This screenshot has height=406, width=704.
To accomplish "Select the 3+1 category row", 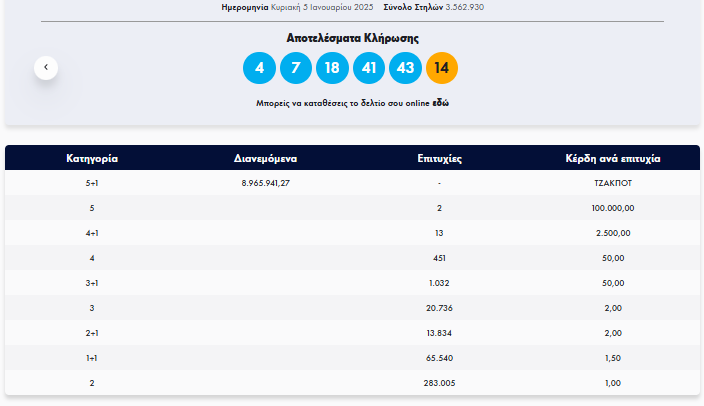I will click(92, 283).
